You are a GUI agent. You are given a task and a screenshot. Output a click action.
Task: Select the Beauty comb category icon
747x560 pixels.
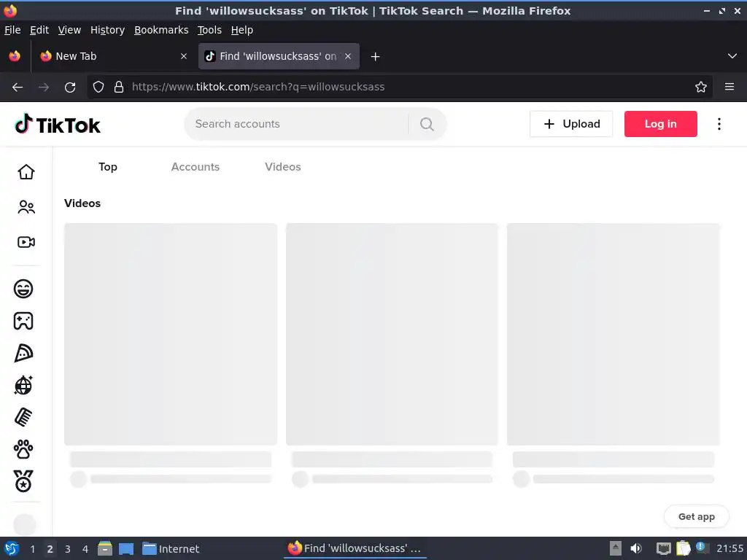(23, 417)
